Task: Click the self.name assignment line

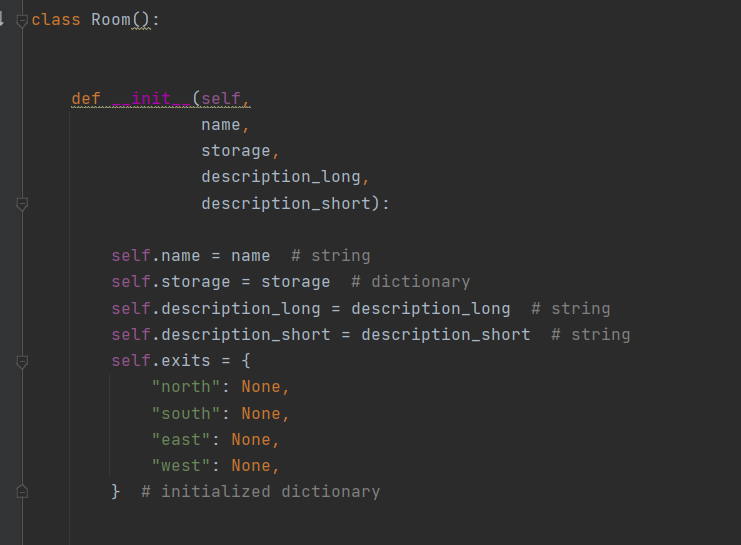Action: click(x=241, y=256)
